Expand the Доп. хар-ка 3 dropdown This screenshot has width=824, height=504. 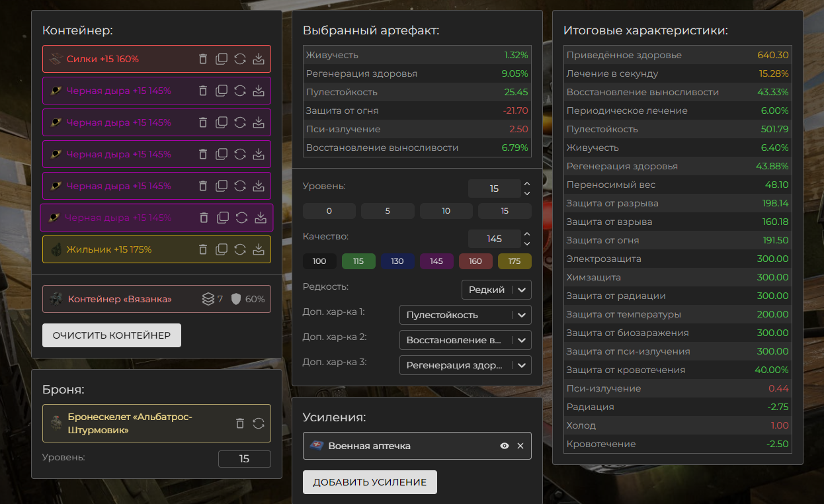(465, 365)
